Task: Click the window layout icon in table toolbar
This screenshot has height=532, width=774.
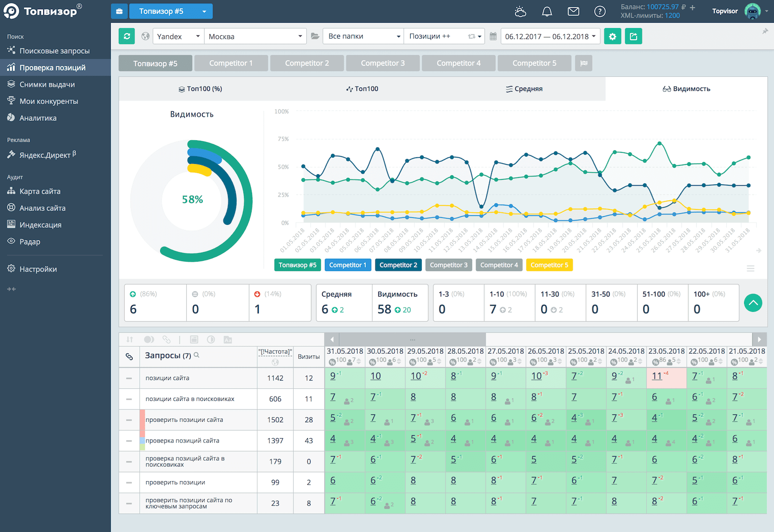Action: pos(194,340)
